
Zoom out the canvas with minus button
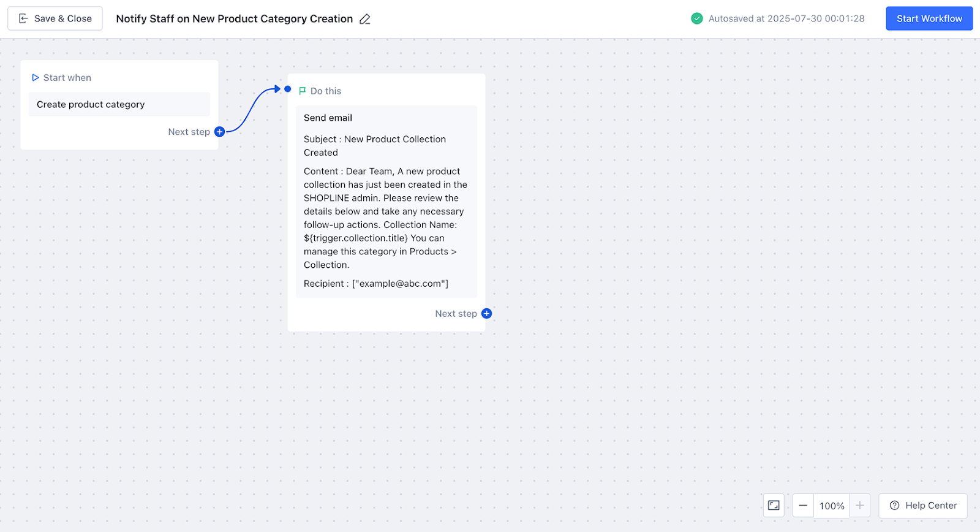point(803,506)
